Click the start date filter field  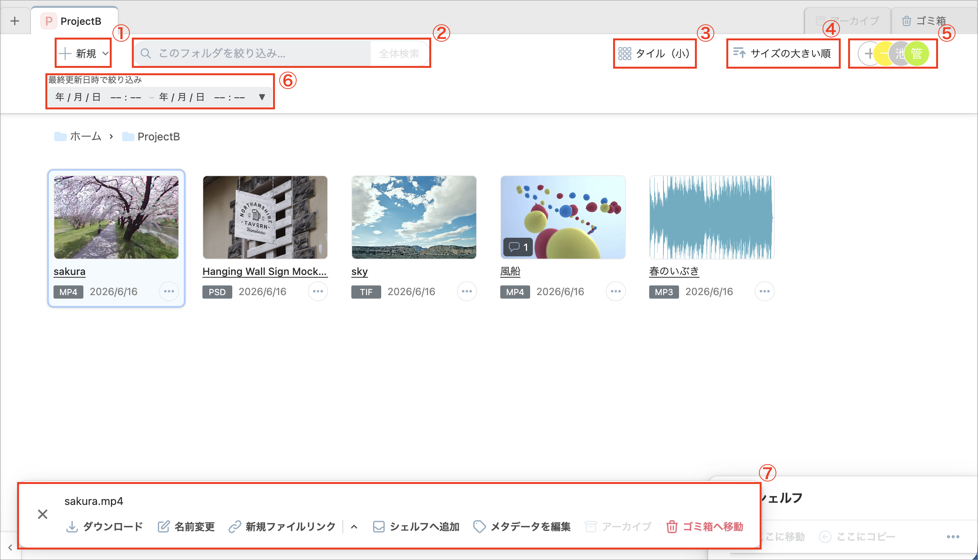[98, 97]
